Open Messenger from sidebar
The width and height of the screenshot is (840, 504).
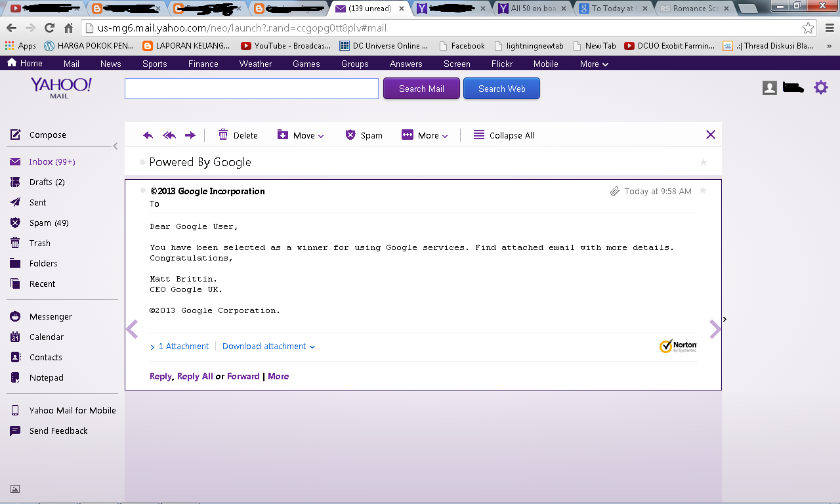click(x=41, y=316)
